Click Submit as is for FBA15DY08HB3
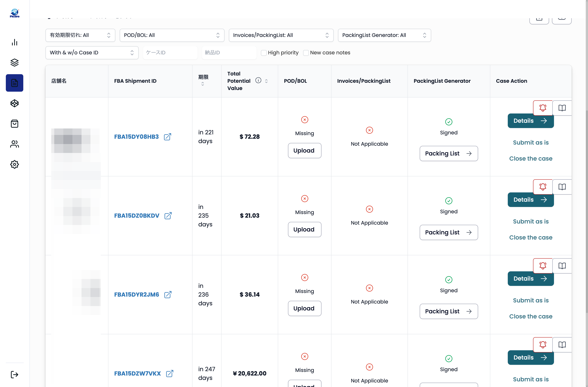This screenshot has width=588, height=387. 531,143
